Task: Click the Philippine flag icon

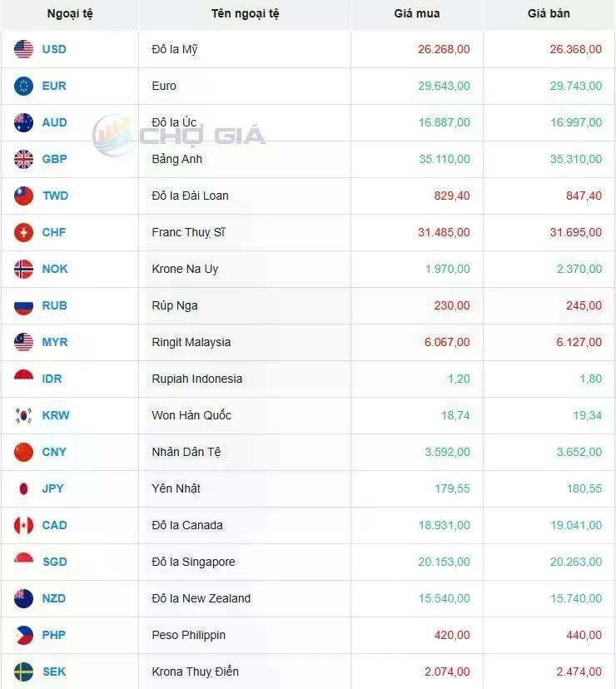Action: click(24, 635)
